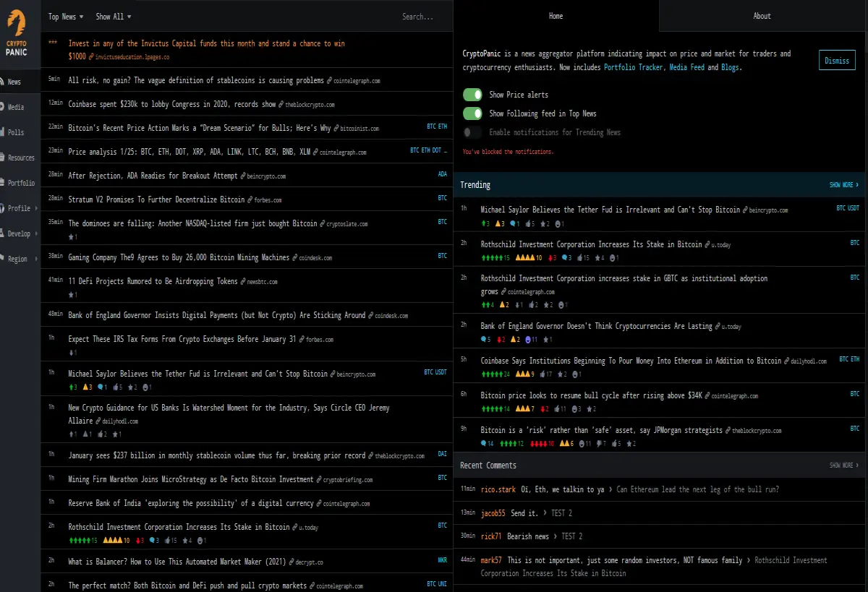This screenshot has height=592, width=868.
Task: Click green bullish arrows on Bitcoin price $34K story
Action: click(x=492, y=409)
